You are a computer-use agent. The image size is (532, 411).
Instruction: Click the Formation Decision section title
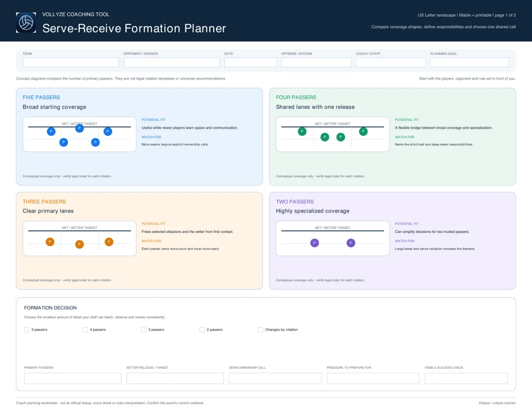point(50,308)
